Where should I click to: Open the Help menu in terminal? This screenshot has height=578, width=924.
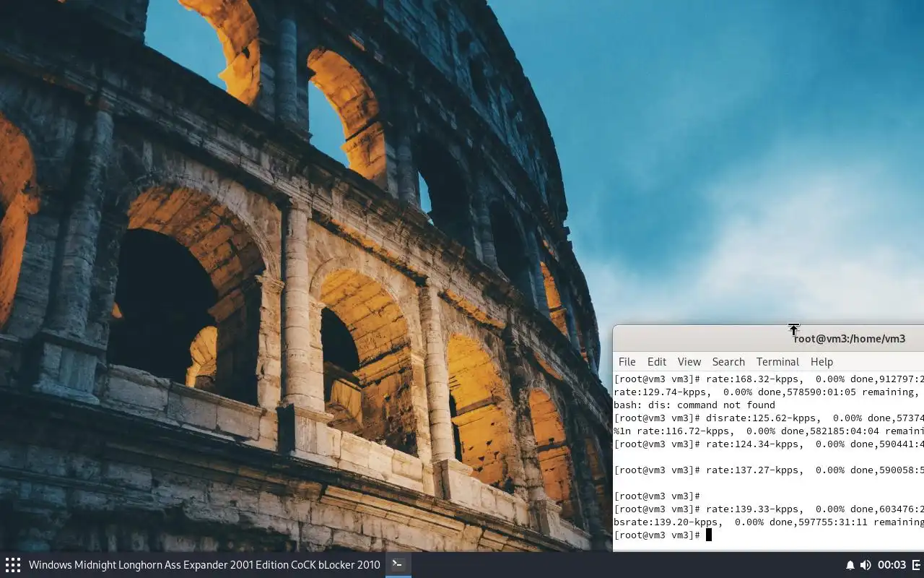[x=821, y=362]
